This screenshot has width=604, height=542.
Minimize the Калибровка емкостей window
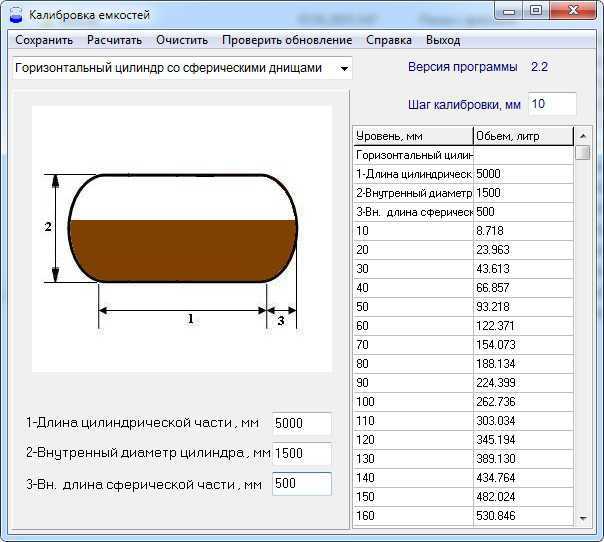(x=508, y=11)
